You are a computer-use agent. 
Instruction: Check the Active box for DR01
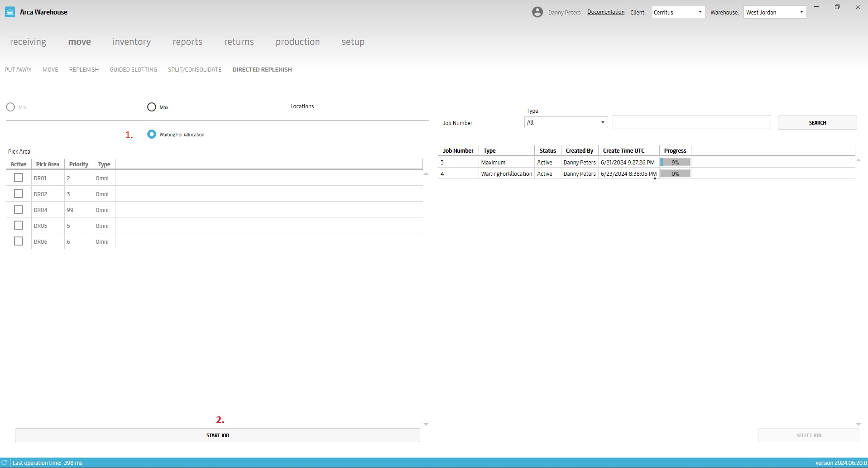click(19, 178)
